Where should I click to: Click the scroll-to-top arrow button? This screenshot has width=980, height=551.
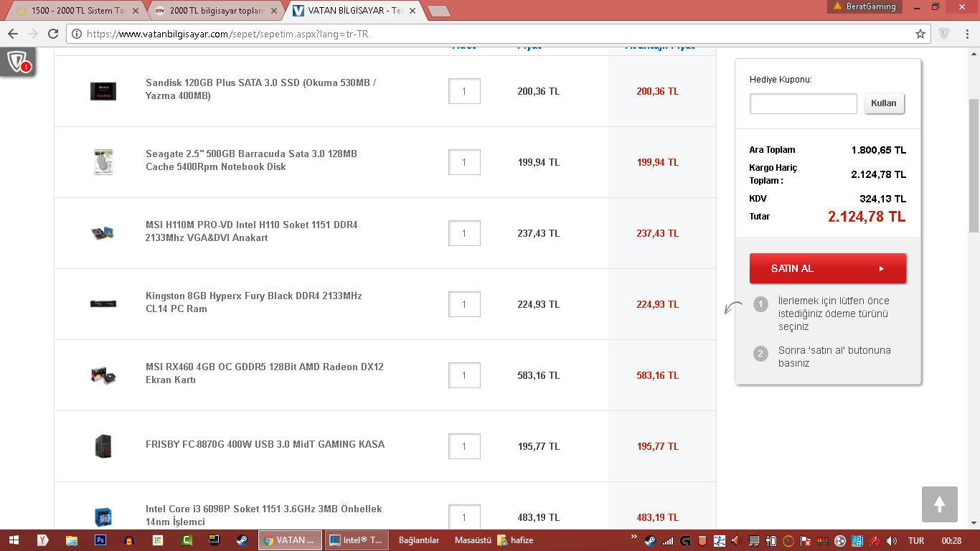coord(940,504)
